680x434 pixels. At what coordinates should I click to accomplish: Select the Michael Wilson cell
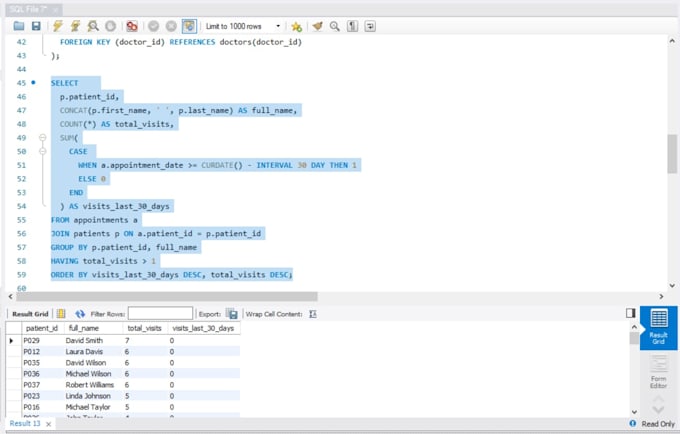[x=93, y=374]
